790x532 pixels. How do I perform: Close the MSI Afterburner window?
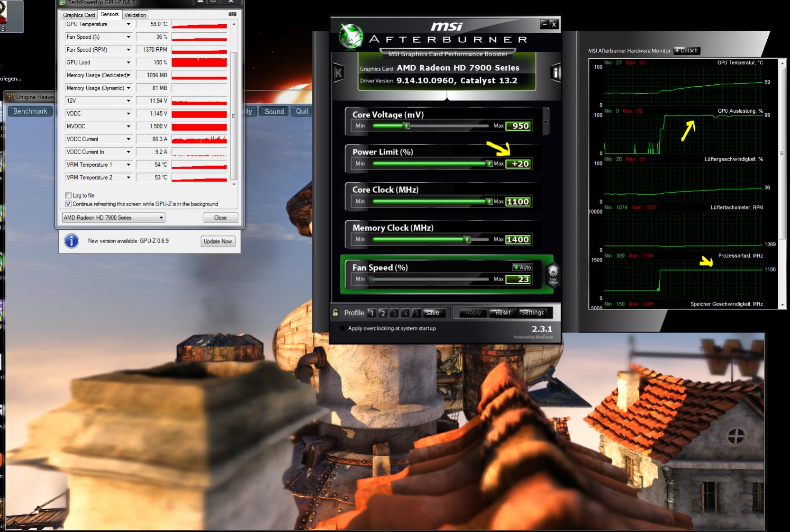pos(554,24)
